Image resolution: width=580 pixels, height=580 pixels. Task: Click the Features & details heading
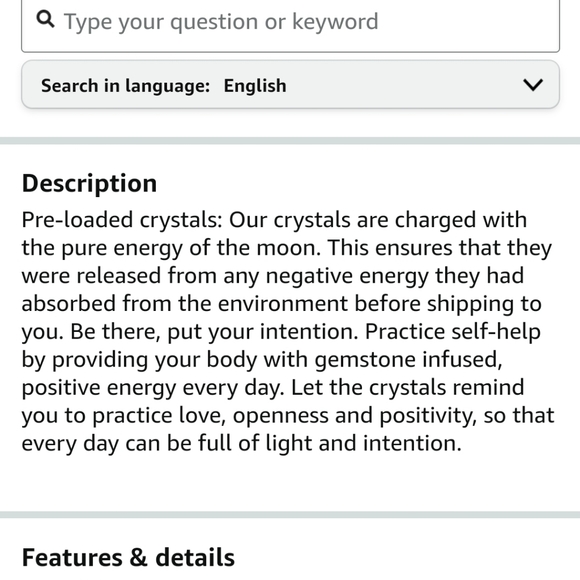(128, 557)
